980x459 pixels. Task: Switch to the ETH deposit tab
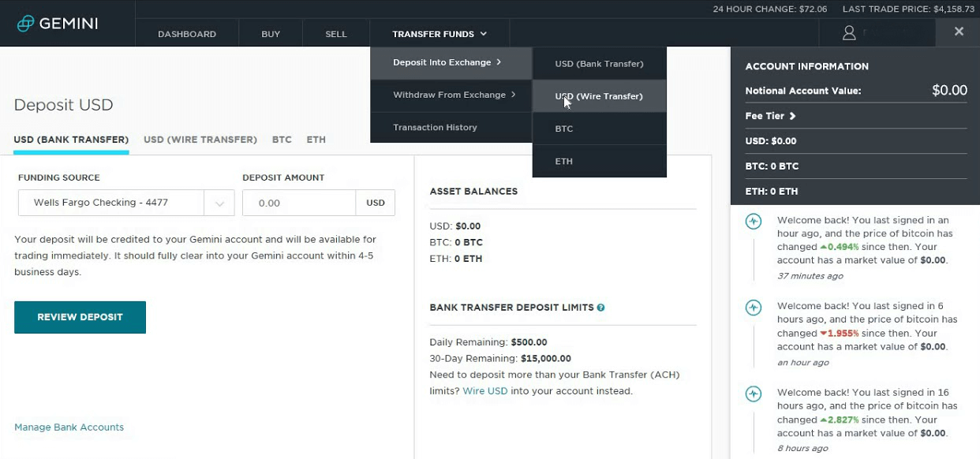[x=316, y=140]
